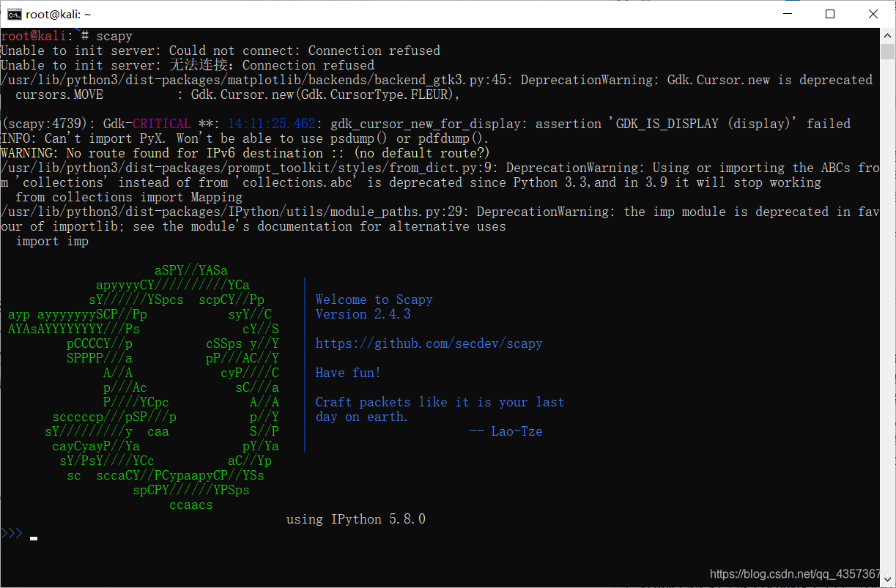This screenshot has height=588, width=896.
Task: Click the scrollbar up arrow
Action: 887,35
